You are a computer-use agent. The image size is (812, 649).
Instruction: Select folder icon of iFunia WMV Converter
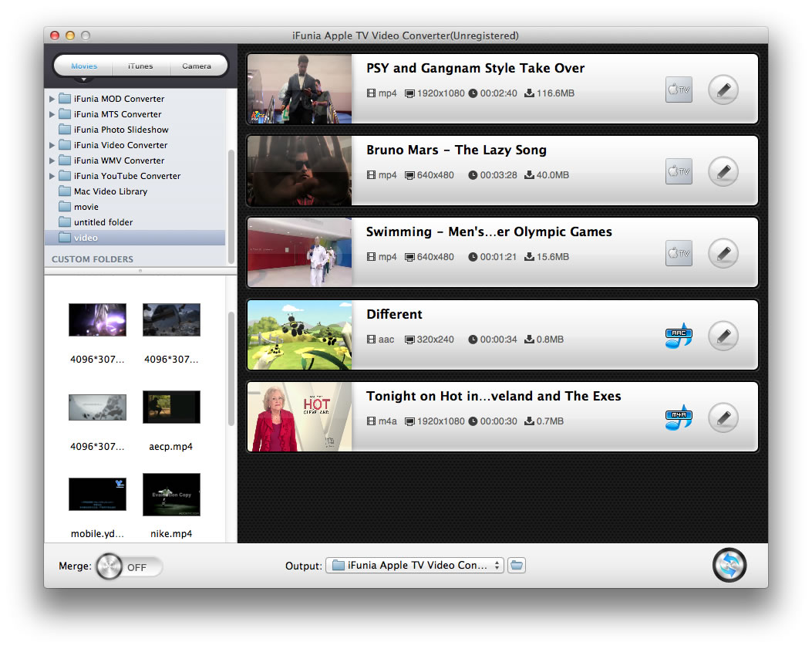tap(65, 161)
